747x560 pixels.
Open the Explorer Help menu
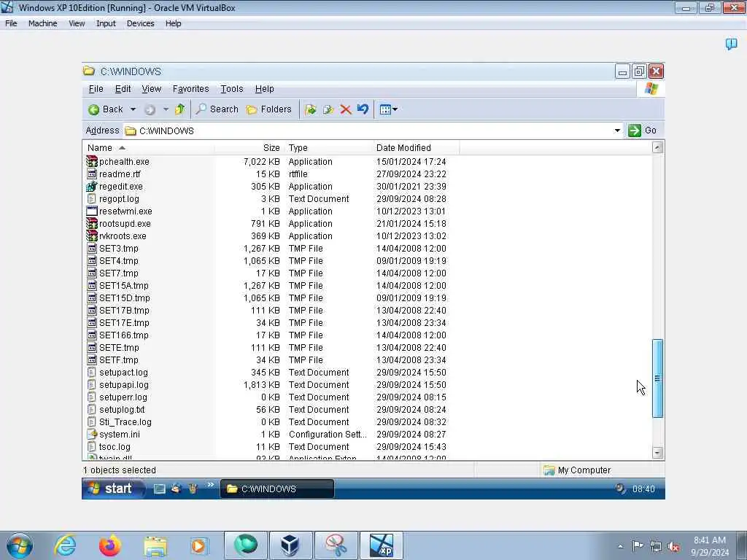(x=264, y=89)
